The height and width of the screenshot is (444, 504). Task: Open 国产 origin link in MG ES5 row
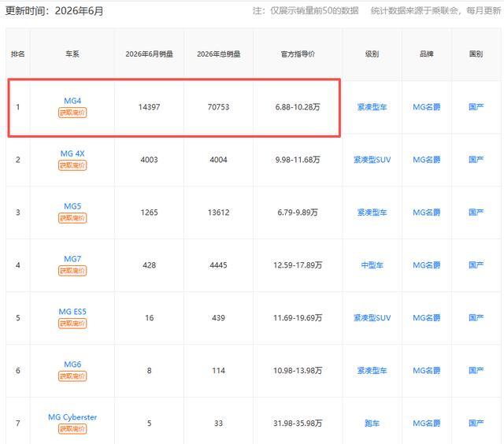point(476,318)
